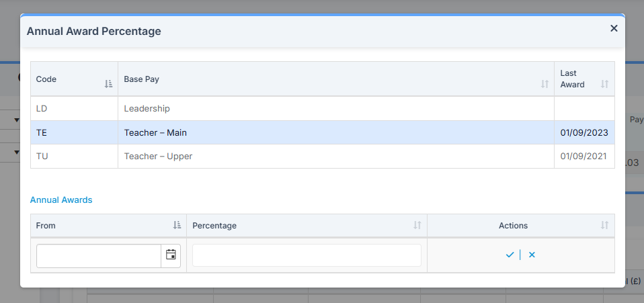
Task: Click the From date input field
Action: [x=99, y=255]
